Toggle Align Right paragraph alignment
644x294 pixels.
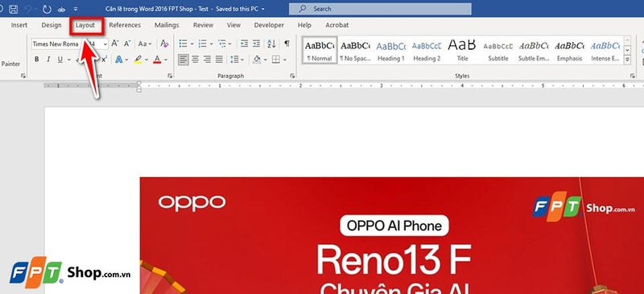point(208,60)
